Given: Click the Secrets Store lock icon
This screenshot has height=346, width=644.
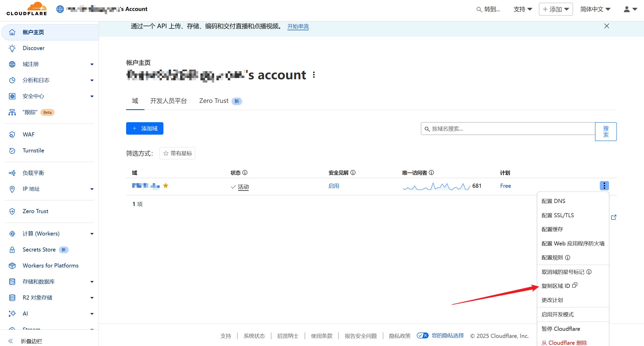Looking at the screenshot, I should click(x=12, y=250).
